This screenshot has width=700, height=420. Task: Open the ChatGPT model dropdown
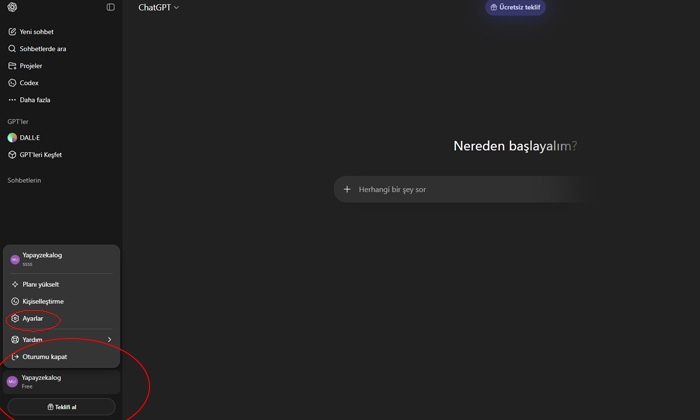coord(158,8)
